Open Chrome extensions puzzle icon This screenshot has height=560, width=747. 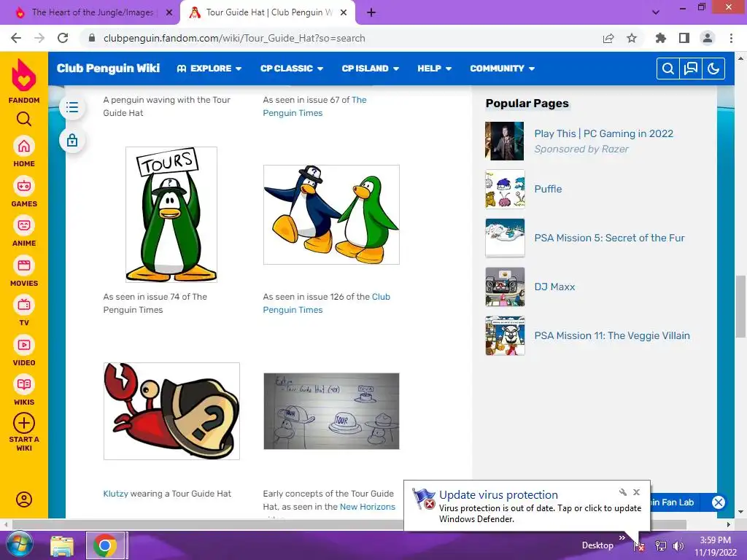(x=661, y=38)
